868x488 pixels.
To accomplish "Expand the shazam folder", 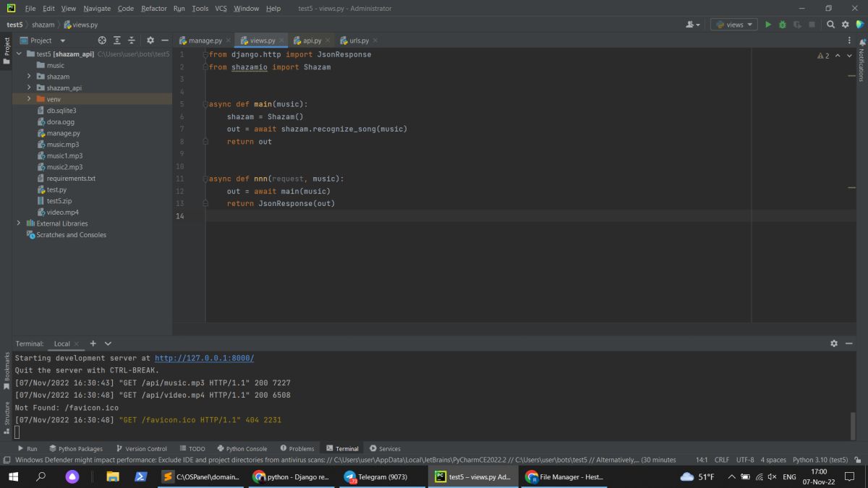I will 30,77.
